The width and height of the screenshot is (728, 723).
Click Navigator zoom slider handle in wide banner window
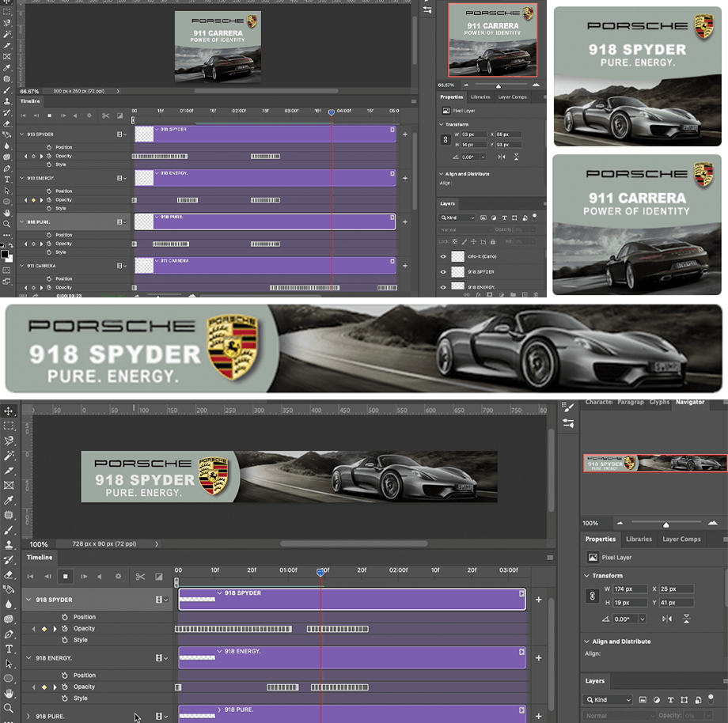click(x=665, y=525)
